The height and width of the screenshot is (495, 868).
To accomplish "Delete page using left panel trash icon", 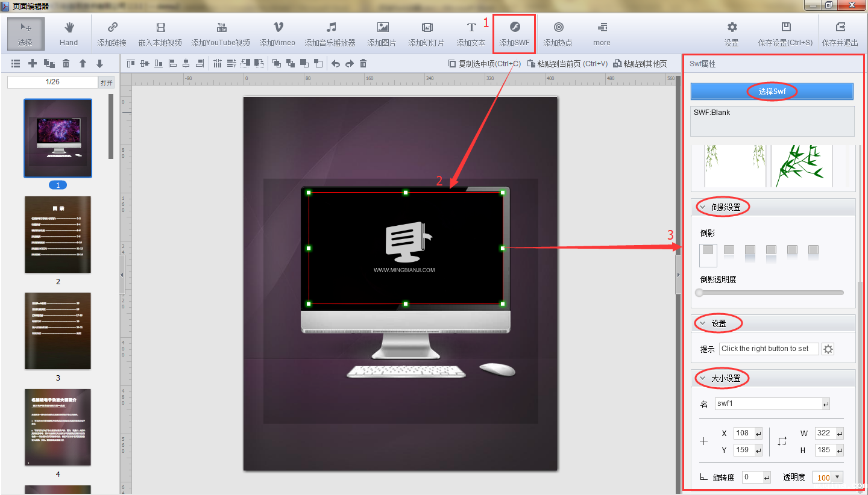I will tap(66, 63).
